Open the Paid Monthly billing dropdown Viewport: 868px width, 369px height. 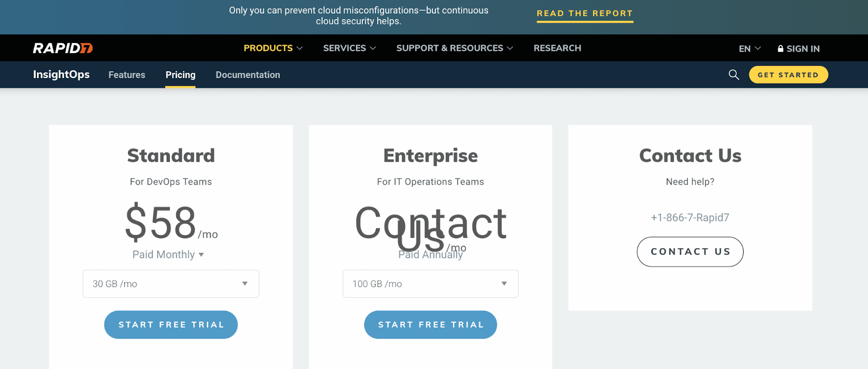coord(168,255)
